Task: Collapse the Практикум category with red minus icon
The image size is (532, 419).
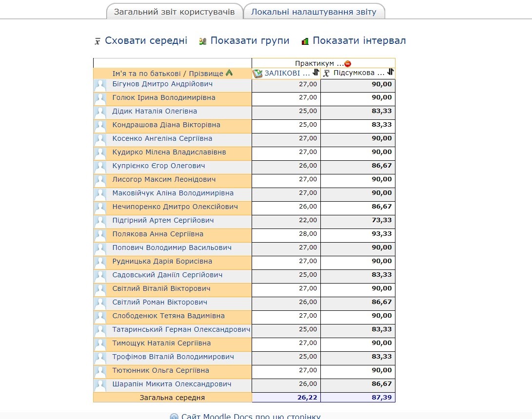Action: [x=348, y=63]
